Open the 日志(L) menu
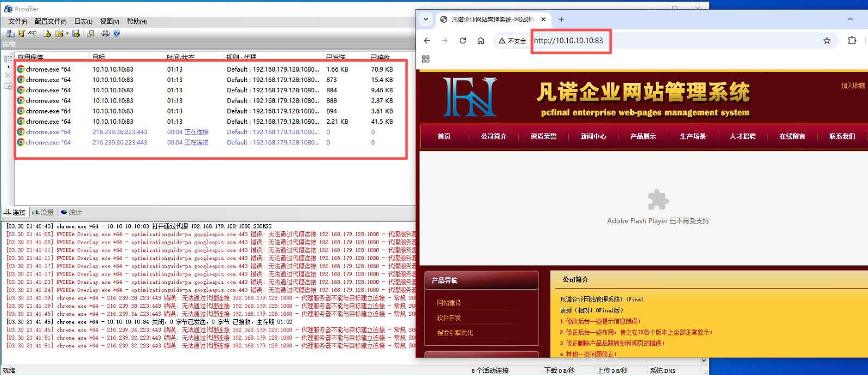The height and width of the screenshot is (375, 868). click(x=83, y=22)
